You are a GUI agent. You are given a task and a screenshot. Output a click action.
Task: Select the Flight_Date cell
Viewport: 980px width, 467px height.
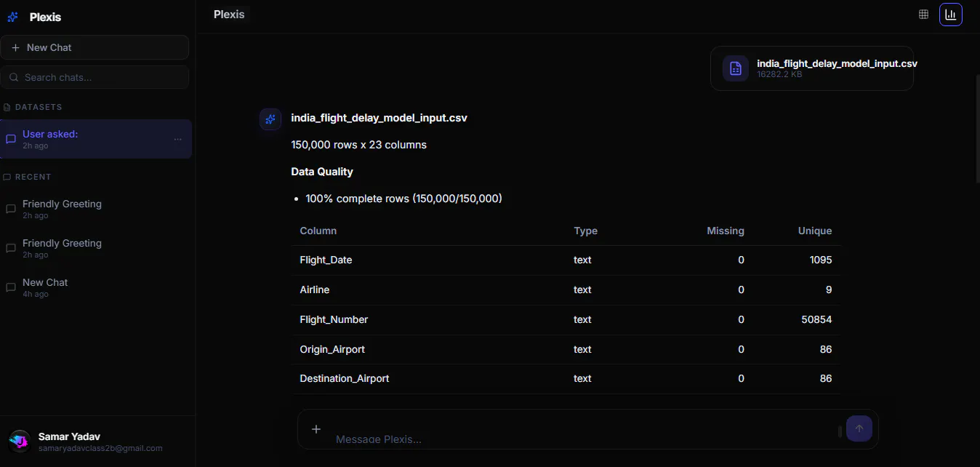tap(326, 260)
